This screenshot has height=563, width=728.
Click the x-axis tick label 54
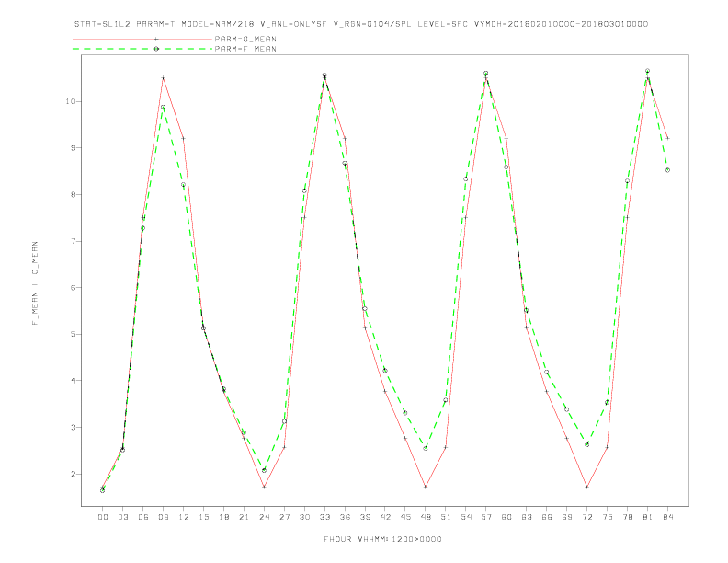tap(466, 517)
